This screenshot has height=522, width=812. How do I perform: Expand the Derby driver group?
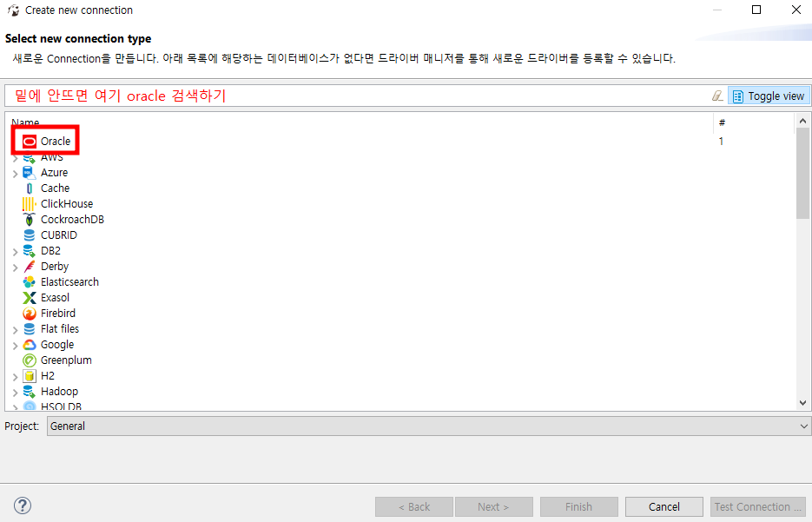coord(15,268)
